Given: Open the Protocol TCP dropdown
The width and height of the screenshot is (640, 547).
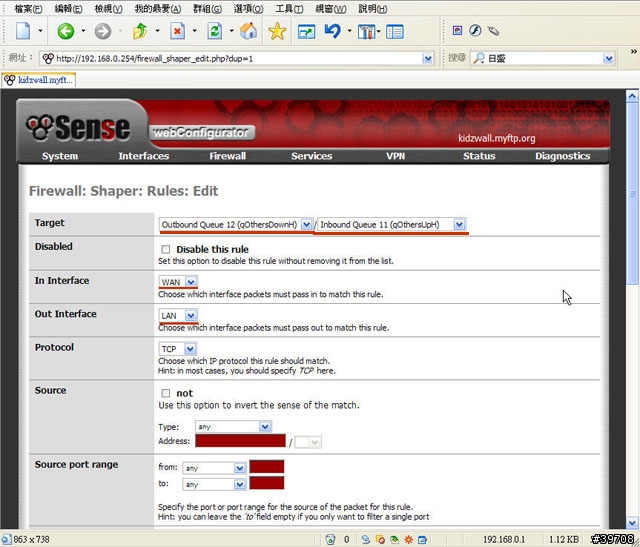Looking at the screenshot, I should [178, 349].
